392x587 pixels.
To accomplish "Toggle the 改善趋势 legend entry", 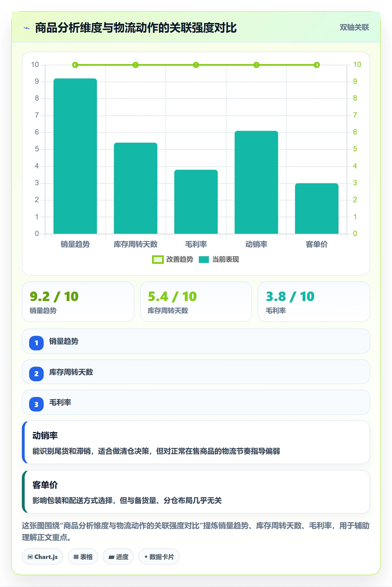I will pos(172,260).
